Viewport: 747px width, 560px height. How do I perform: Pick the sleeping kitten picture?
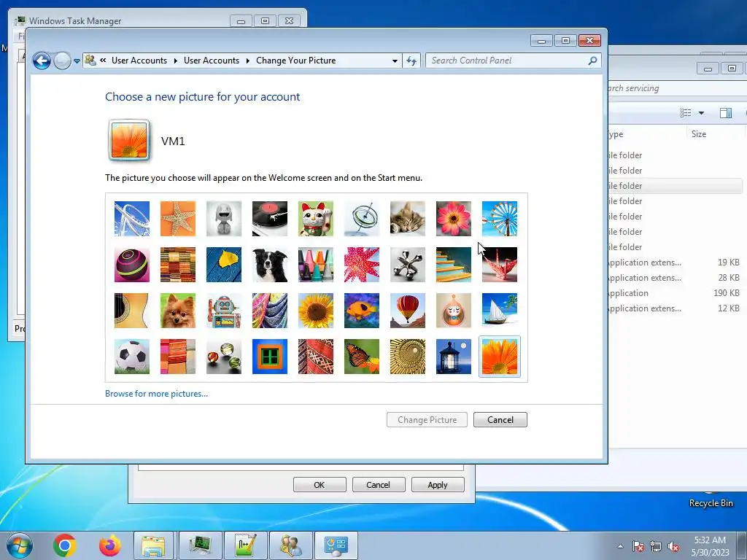click(x=408, y=219)
